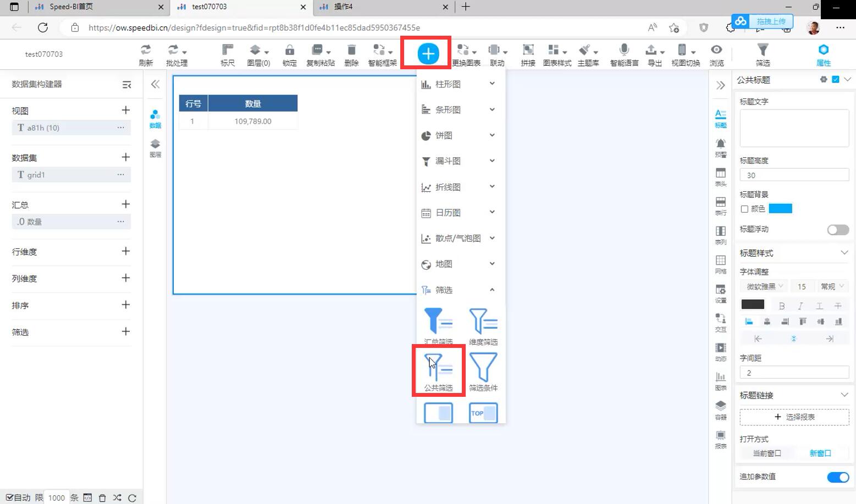Screen dimensions: 856x504
Task: Click the 锁定 lock icon
Action: tap(289, 54)
